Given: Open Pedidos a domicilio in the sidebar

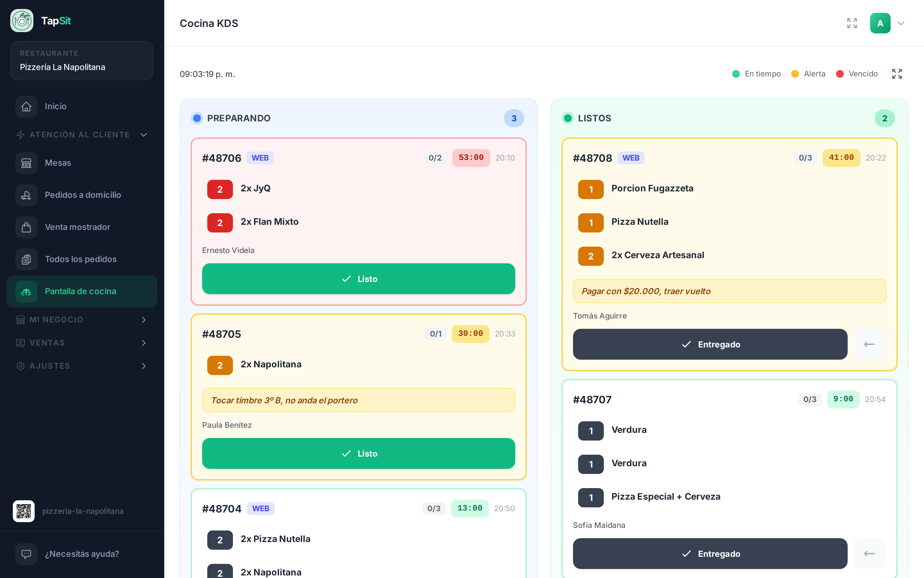Looking at the screenshot, I should (x=82, y=195).
